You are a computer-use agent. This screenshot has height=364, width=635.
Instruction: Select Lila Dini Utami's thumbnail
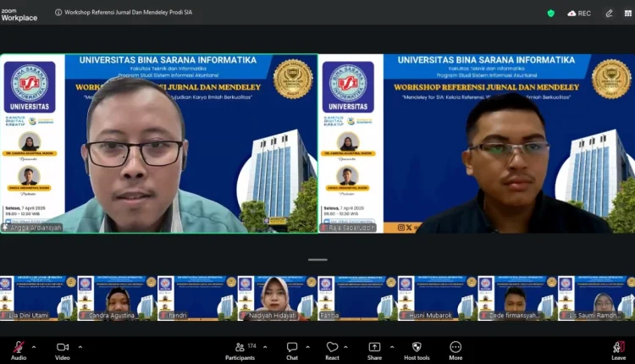click(38, 299)
